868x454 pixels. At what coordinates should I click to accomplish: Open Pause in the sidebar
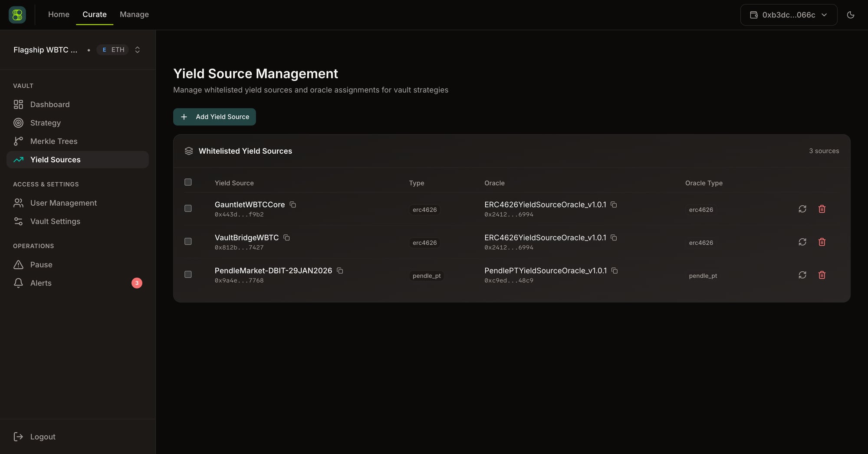tap(78, 265)
